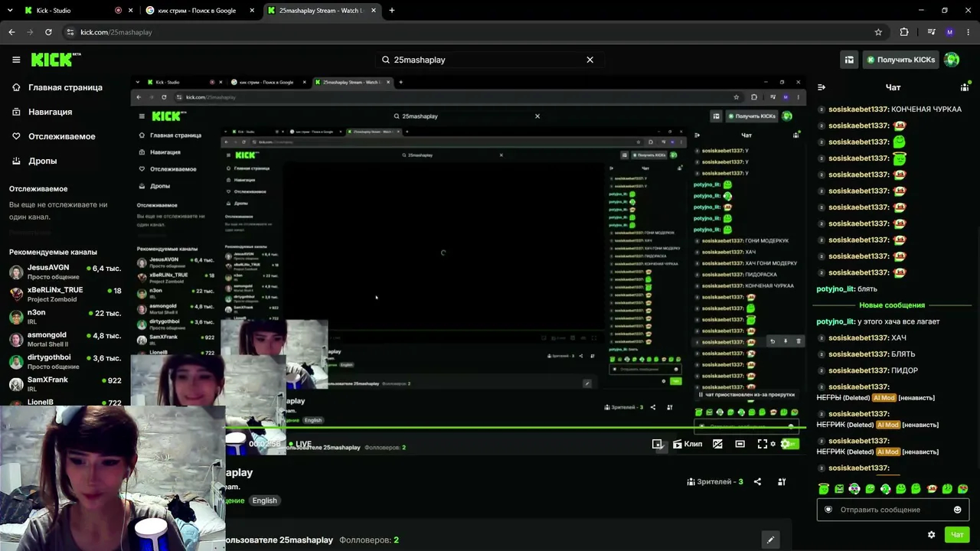Click the Получить KICKs button
Screen dimensions: 980x551
[900, 60]
